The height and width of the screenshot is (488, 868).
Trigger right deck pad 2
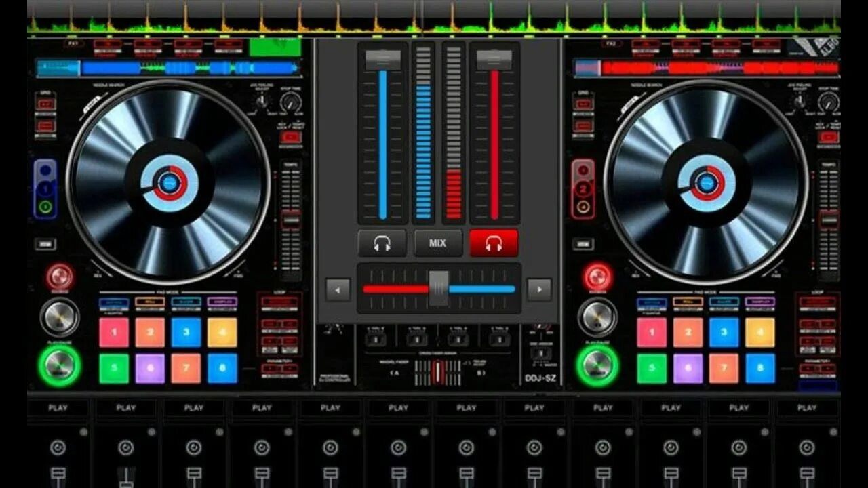pos(688,333)
